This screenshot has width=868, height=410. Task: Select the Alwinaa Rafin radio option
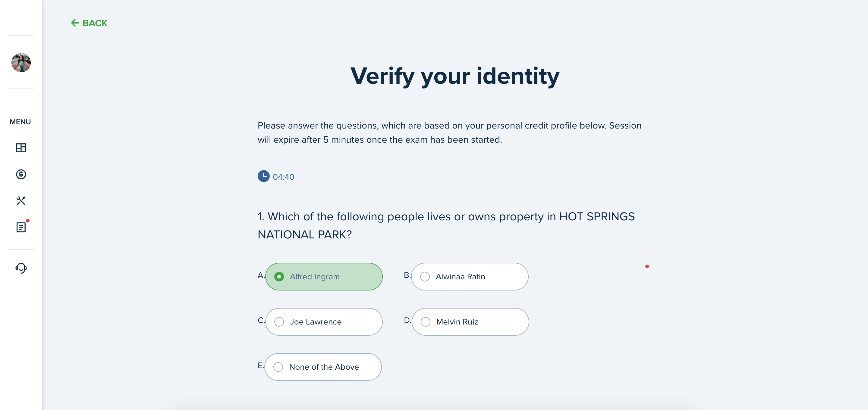470,277
